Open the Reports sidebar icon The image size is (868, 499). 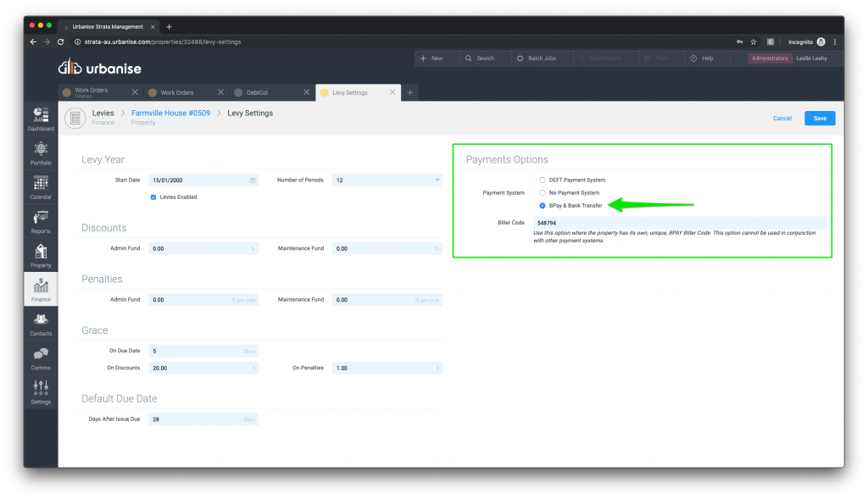pos(41,220)
